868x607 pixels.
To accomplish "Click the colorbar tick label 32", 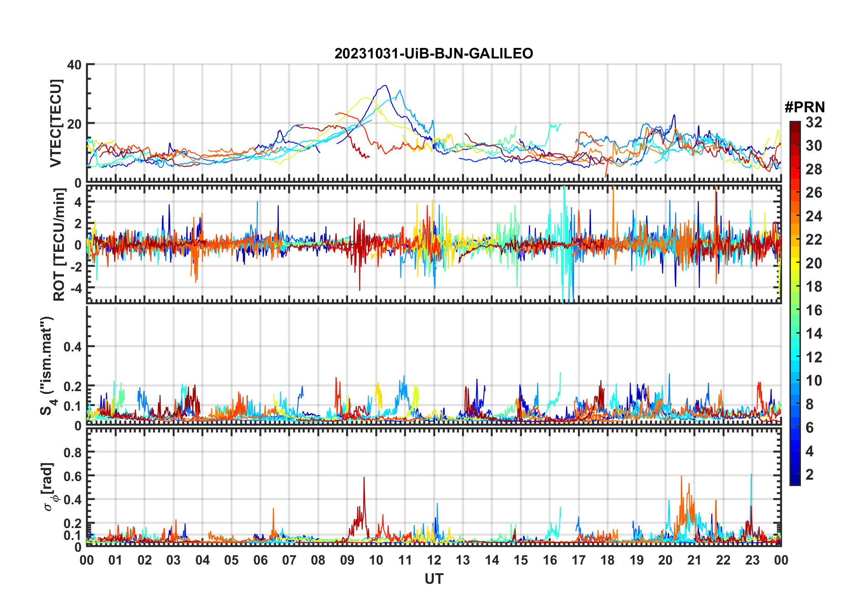I will (814, 122).
